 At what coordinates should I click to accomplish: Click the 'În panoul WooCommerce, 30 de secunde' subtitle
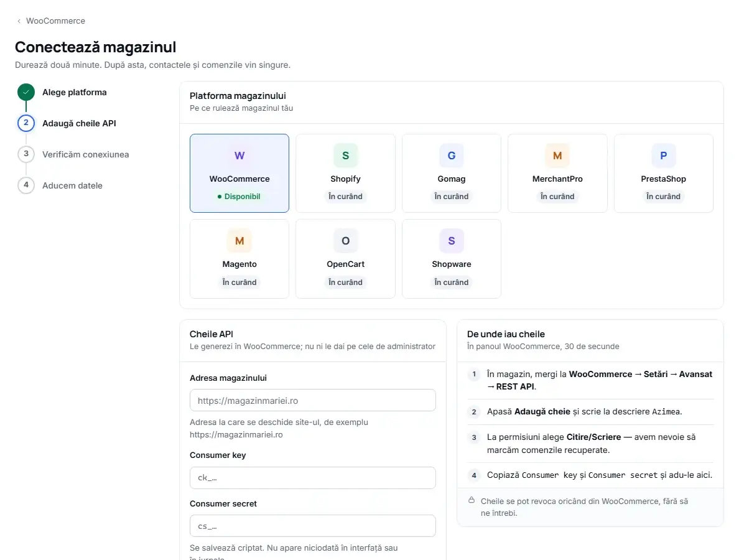544,347
